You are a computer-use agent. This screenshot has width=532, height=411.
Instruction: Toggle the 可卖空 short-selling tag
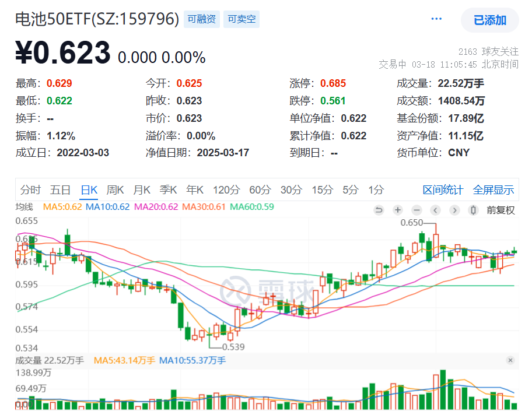click(241, 19)
